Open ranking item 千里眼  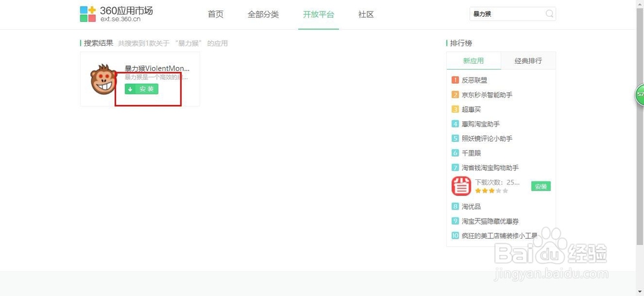(x=471, y=153)
